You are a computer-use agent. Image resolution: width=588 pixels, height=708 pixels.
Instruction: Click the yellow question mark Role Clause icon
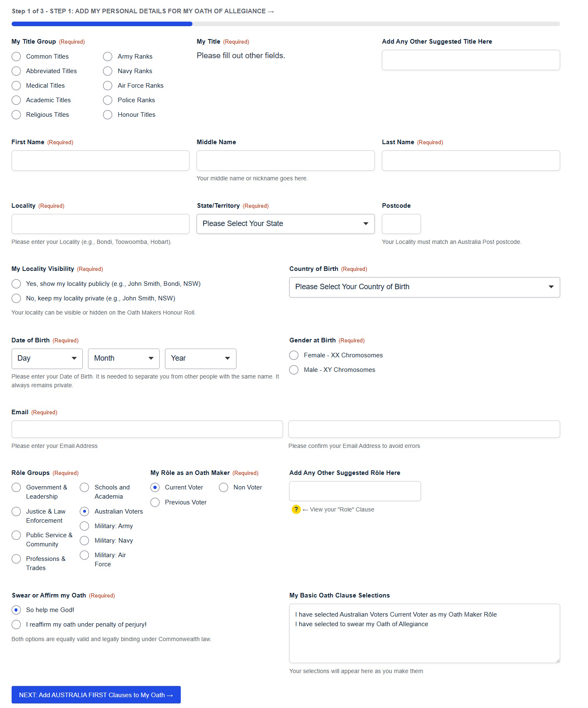296,509
